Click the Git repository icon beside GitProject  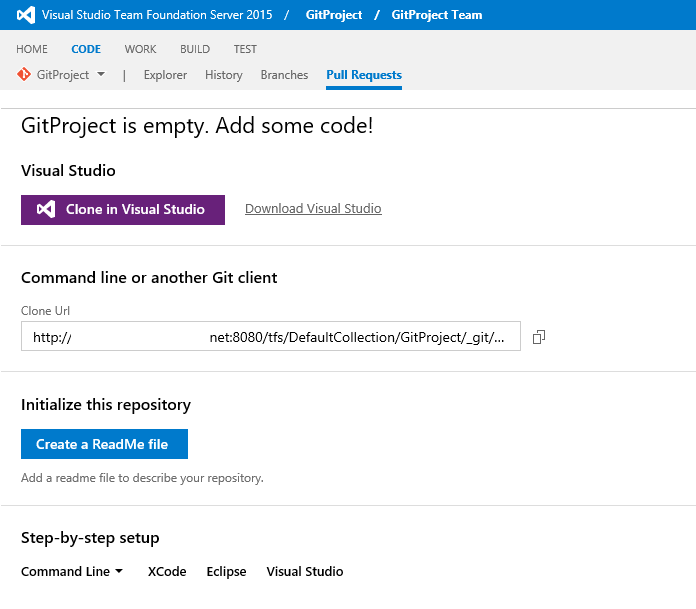[24, 74]
